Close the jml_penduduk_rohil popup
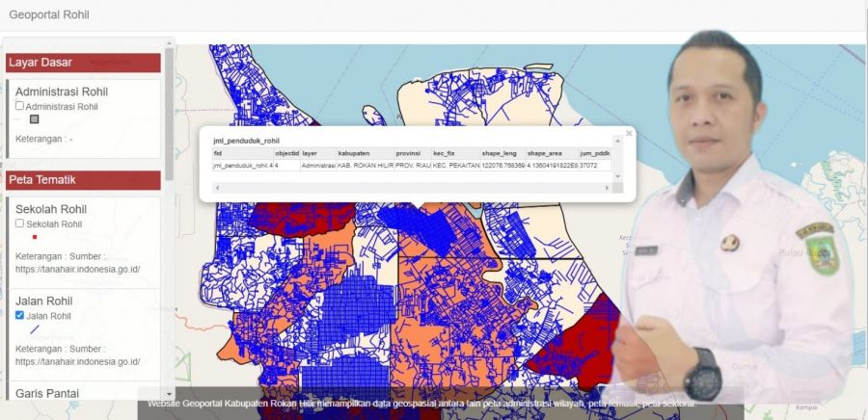Image resolution: width=868 pixels, height=420 pixels. (629, 133)
